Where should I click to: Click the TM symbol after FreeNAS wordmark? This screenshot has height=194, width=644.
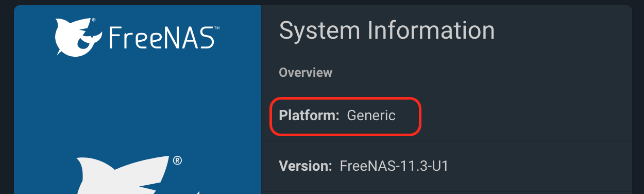pyautogui.click(x=216, y=28)
